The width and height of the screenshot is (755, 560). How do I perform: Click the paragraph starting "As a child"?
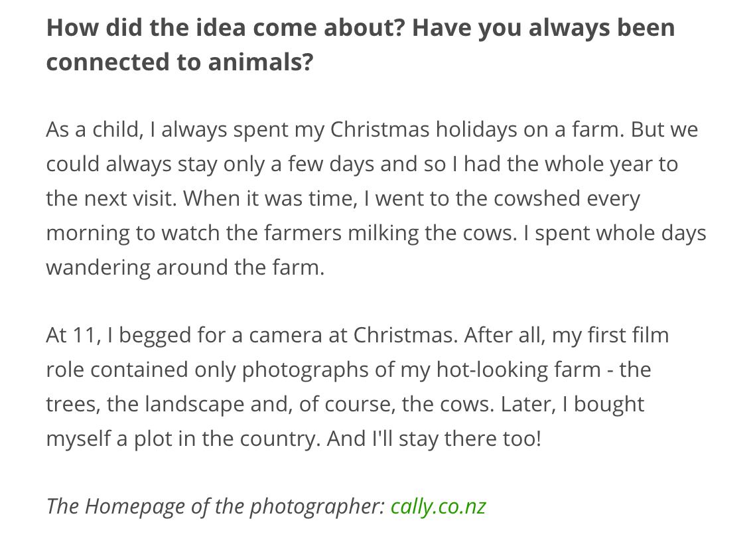376,198
